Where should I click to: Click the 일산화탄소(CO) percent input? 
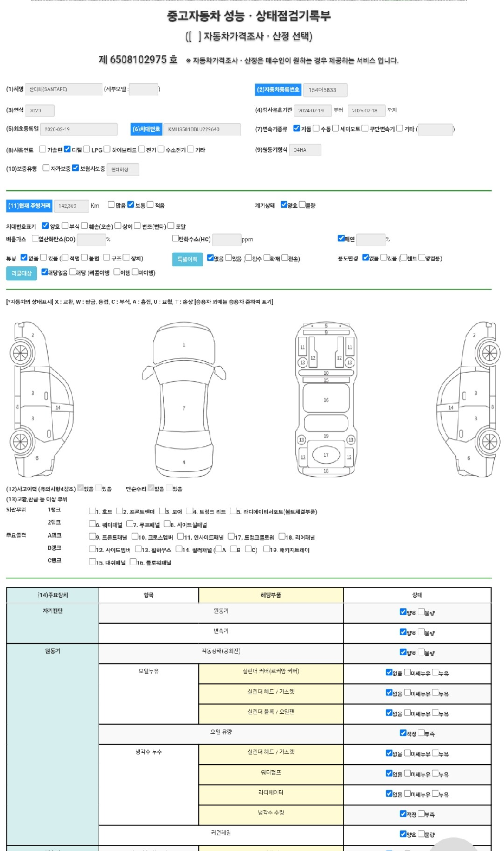click(91, 239)
